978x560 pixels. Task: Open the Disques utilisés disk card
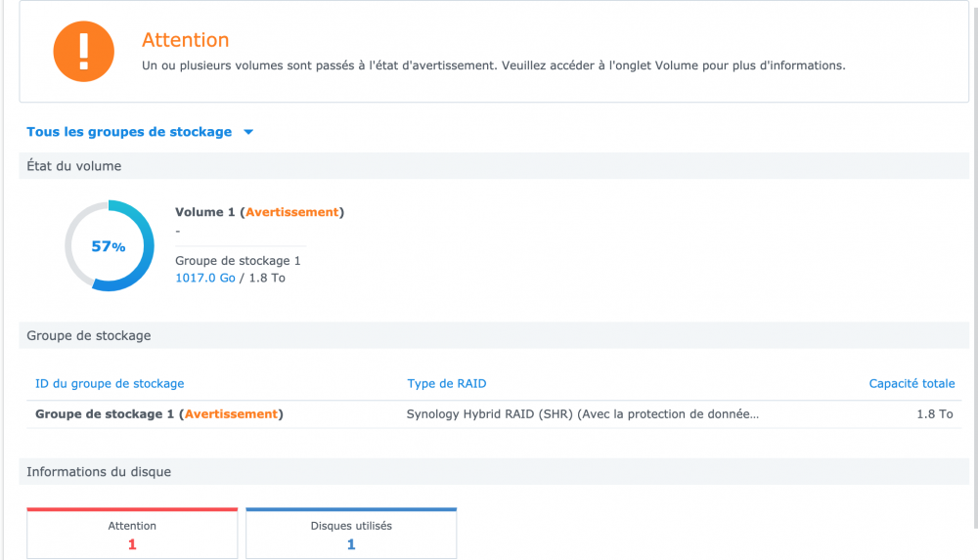(x=351, y=535)
